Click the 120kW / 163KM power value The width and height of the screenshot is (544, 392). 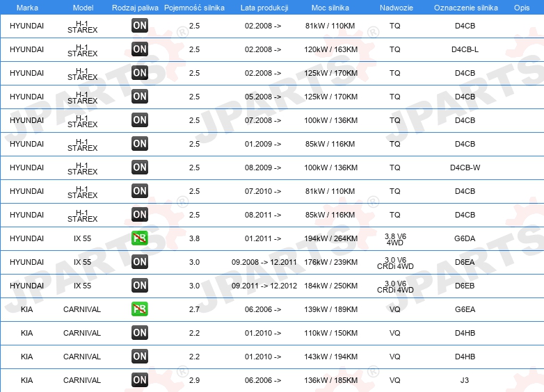point(330,49)
